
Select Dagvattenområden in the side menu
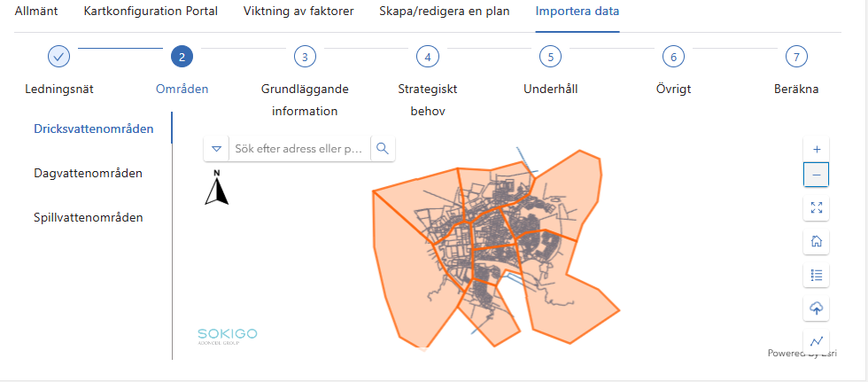click(x=88, y=173)
